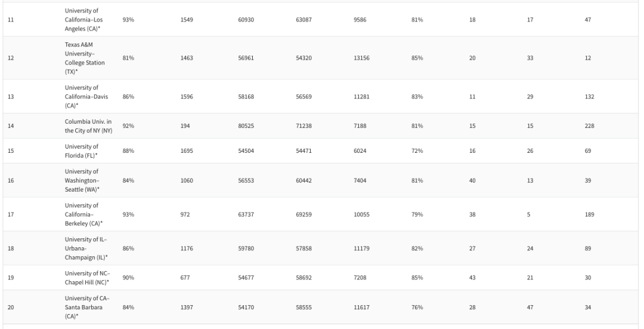Click University of California–Berkeley name cell
The image size is (644, 329).
pos(84,214)
